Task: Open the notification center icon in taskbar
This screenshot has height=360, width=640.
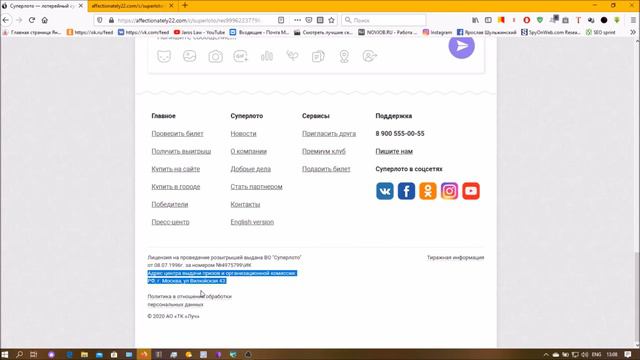Action: [x=628, y=355]
